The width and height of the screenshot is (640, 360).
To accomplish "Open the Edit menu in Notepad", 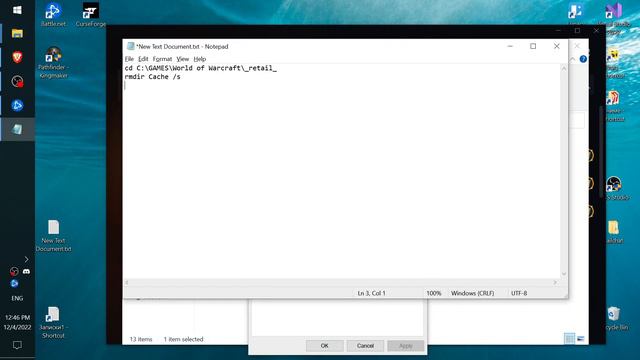I will pyautogui.click(x=143, y=59).
